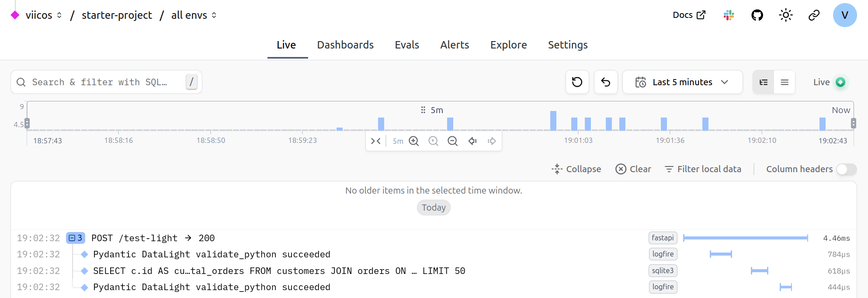Viewport: 868px width, 298px height.
Task: Open the Evals tab
Action: point(407,45)
